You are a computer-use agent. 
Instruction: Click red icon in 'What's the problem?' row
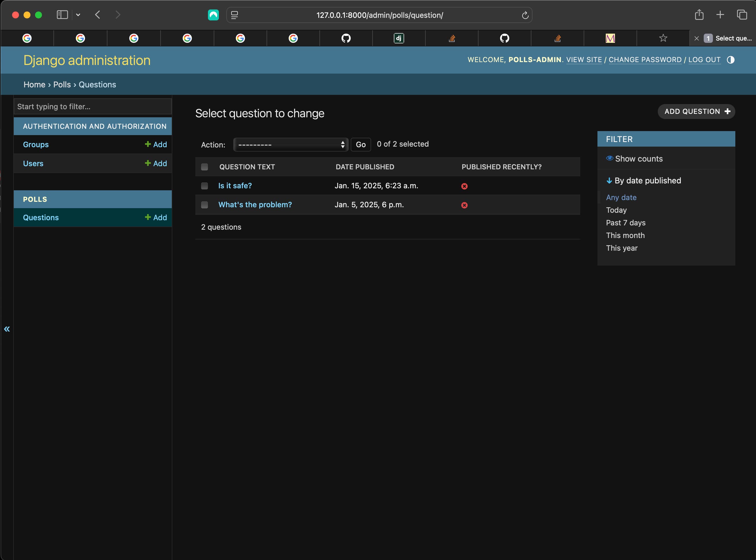click(x=464, y=205)
